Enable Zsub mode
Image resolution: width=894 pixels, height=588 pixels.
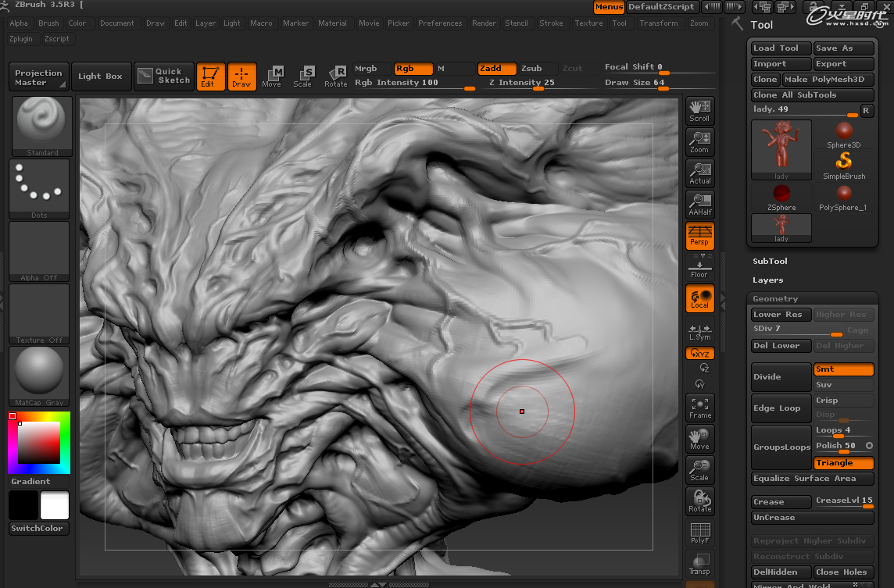tap(538, 69)
